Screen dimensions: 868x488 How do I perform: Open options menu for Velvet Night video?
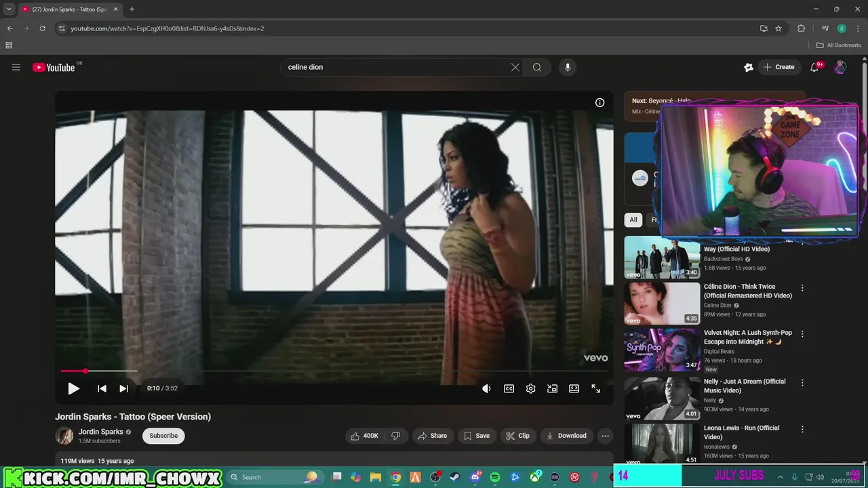(x=802, y=334)
